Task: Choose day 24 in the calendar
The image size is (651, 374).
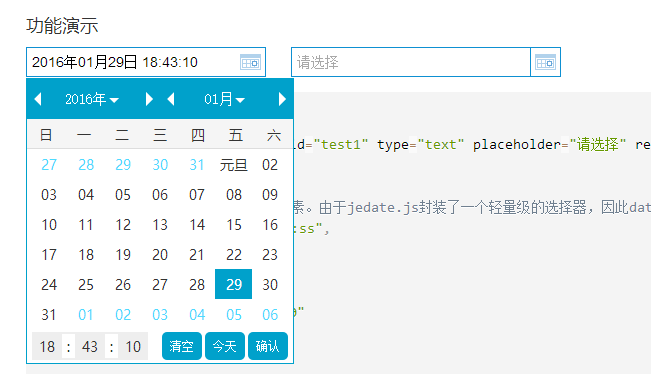Action: [49, 284]
